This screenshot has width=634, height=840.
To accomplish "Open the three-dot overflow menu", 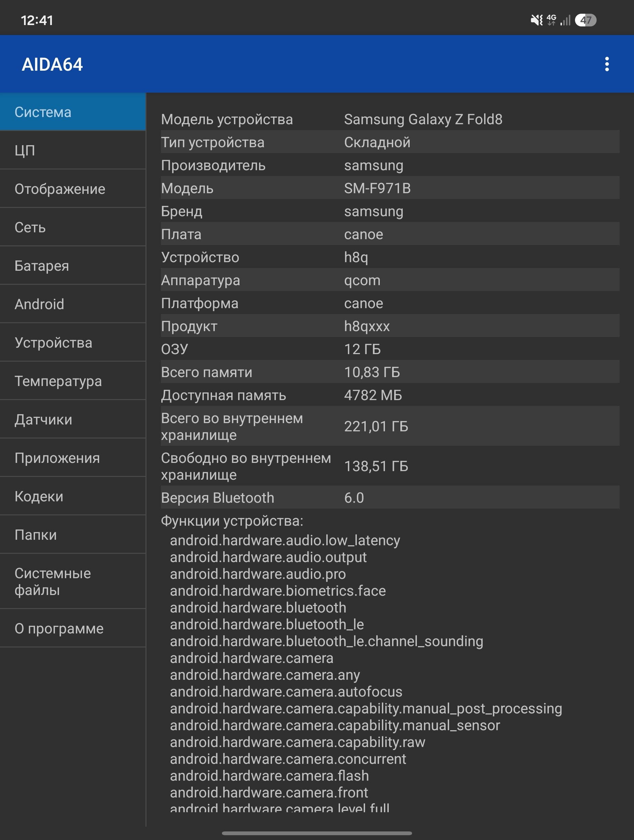I will tap(607, 64).
